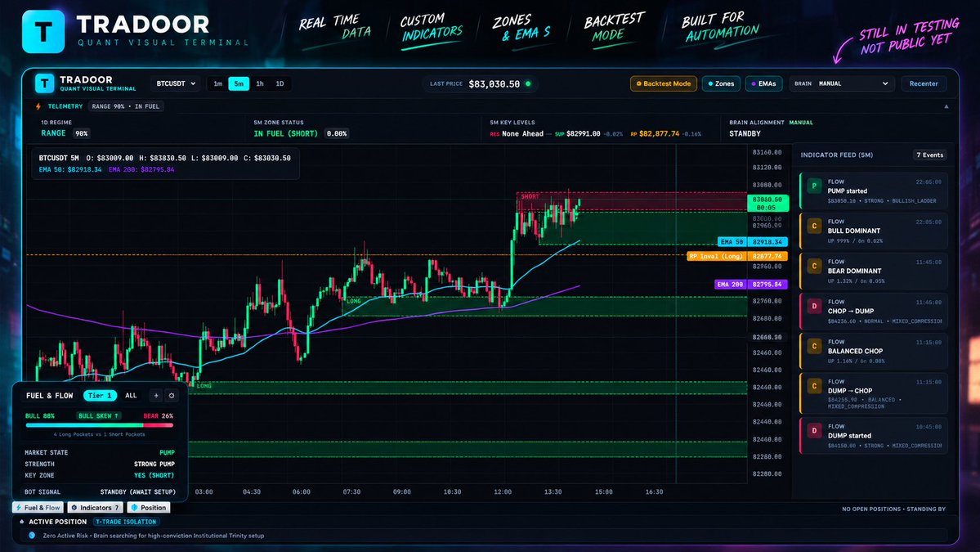
Task: Open the BTCUSDT symbol dropdown
Action: pyautogui.click(x=176, y=83)
